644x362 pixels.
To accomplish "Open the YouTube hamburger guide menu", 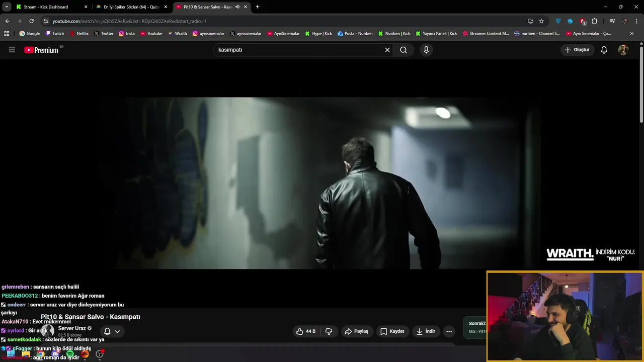I will [x=12, y=50].
